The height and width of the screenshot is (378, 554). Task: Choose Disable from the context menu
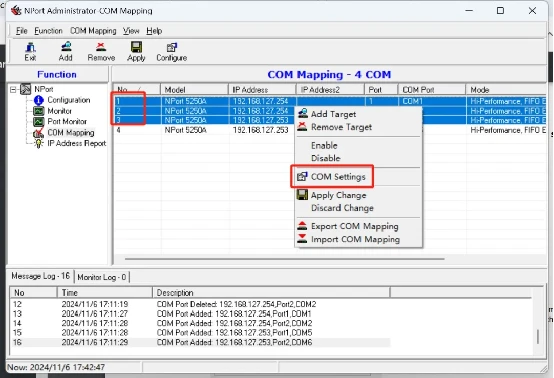pos(326,158)
